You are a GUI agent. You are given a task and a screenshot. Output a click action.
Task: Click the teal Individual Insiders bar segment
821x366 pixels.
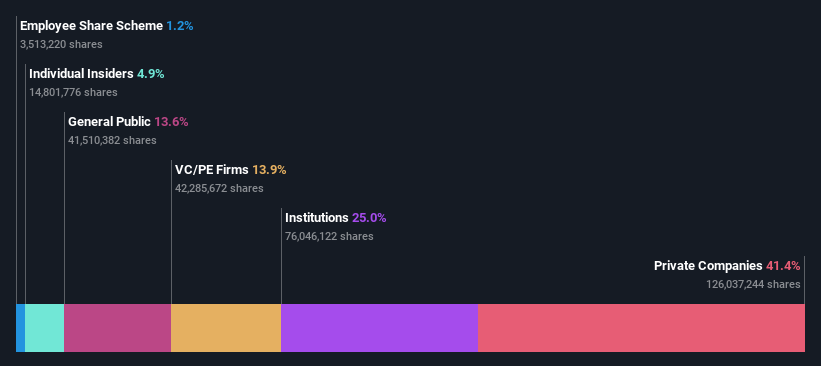pyautogui.click(x=45, y=328)
